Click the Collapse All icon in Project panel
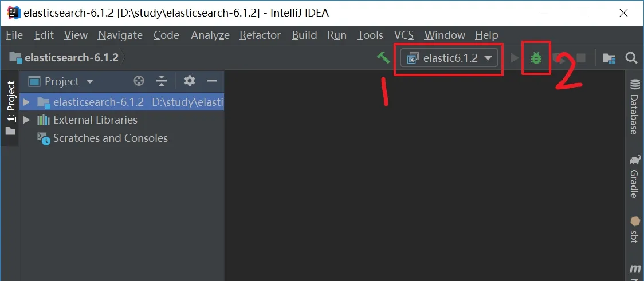Image resolution: width=644 pixels, height=281 pixels. point(162,81)
